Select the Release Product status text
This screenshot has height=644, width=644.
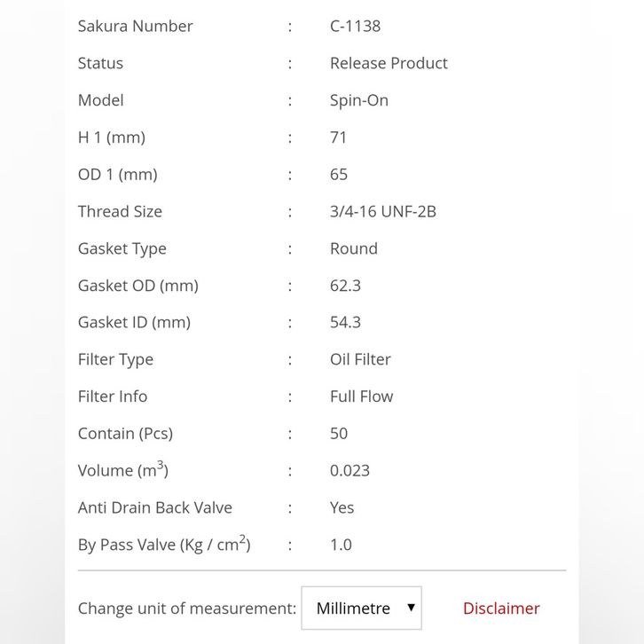click(x=389, y=63)
